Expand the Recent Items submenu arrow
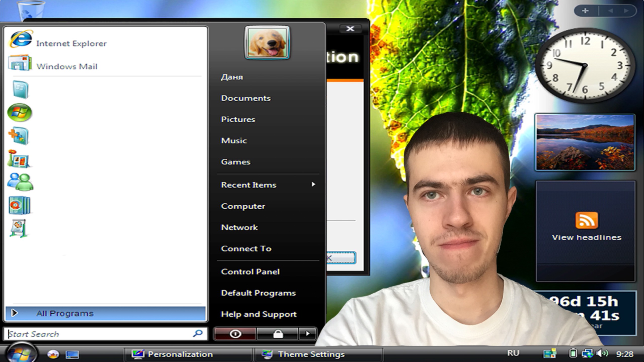 pyautogui.click(x=313, y=184)
